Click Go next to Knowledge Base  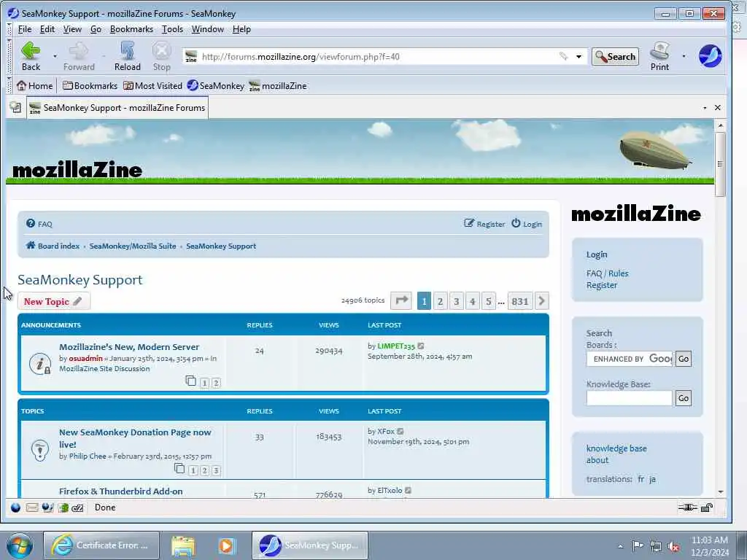pos(683,398)
